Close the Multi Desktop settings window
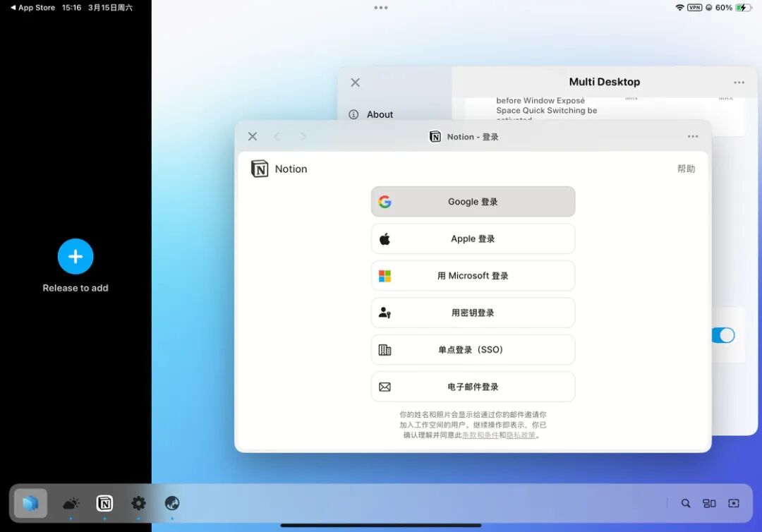The width and height of the screenshot is (762, 532). pyautogui.click(x=355, y=83)
